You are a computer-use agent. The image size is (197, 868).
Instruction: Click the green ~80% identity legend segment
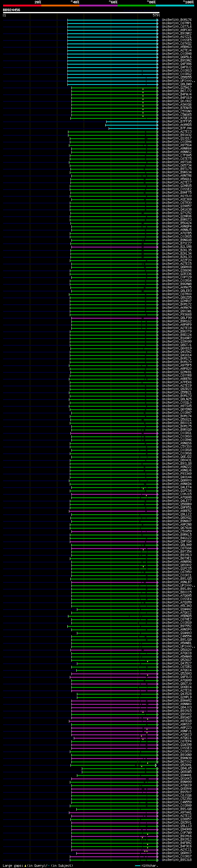(137, 6)
